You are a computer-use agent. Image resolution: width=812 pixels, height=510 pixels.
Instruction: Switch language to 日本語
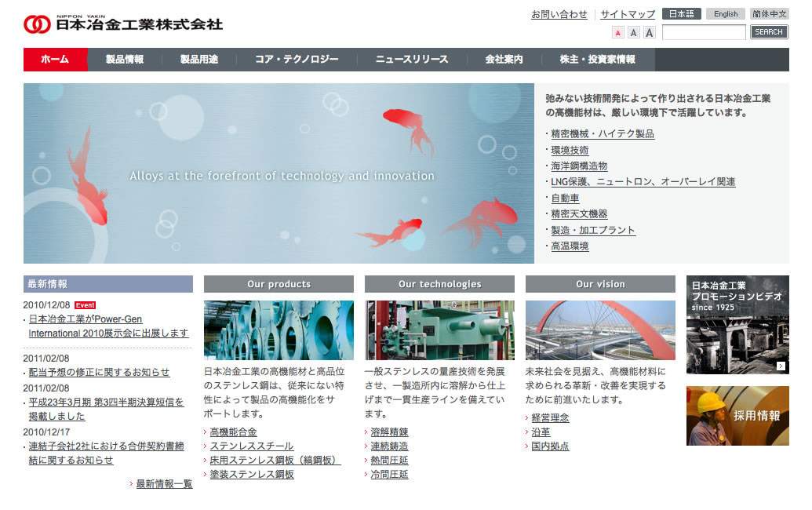[x=682, y=14]
